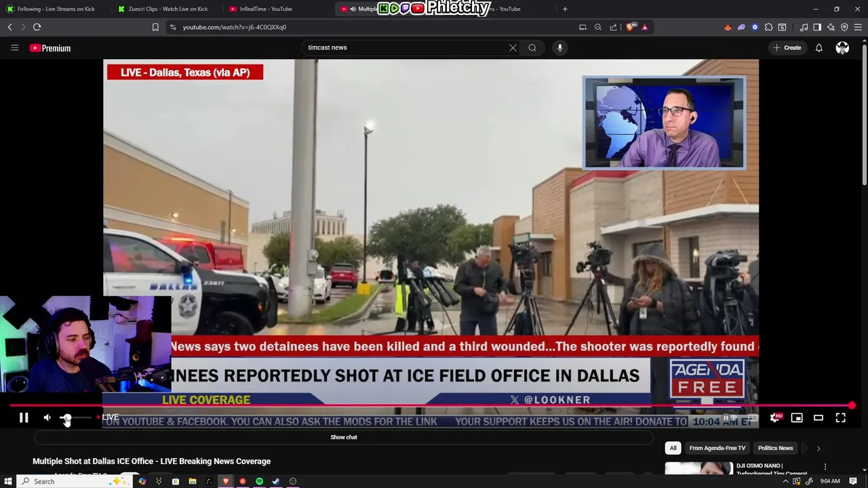Mute the active tab's speaker icon

pos(353,9)
